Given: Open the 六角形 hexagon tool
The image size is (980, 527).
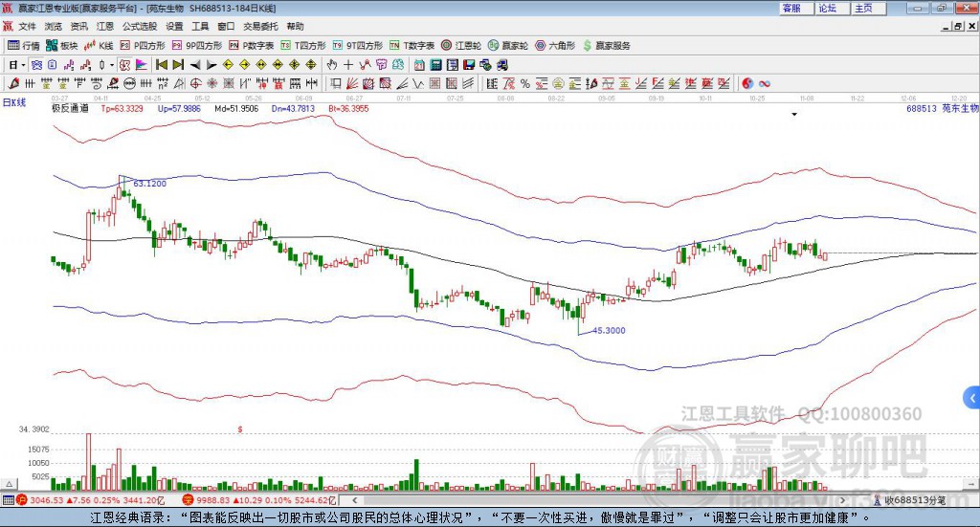Looking at the screenshot, I should pyautogui.click(x=555, y=46).
